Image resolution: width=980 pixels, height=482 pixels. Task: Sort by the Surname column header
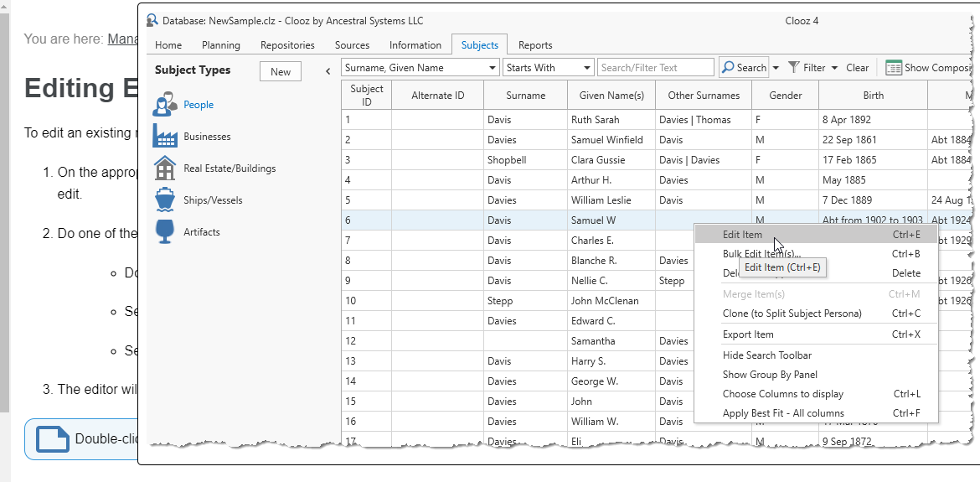[525, 96]
